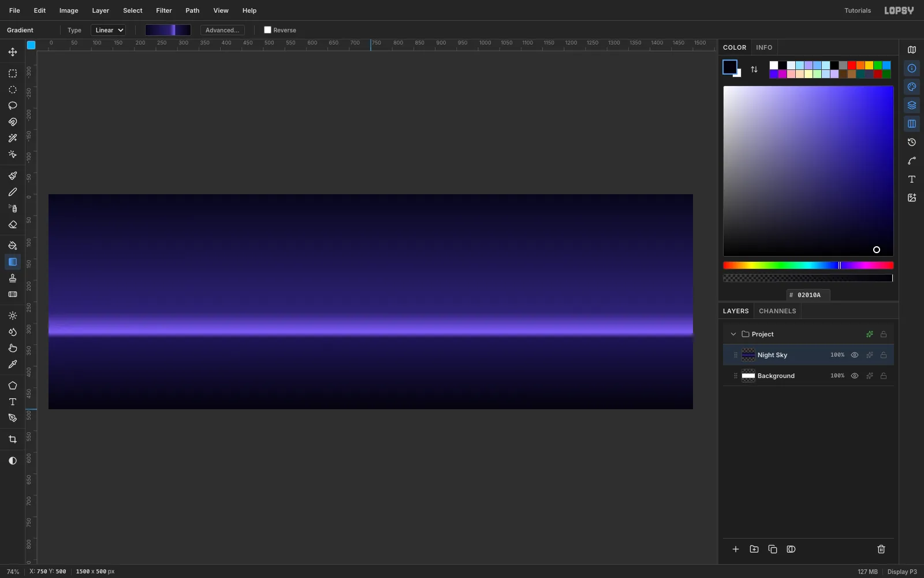Viewport: 924px width, 578px height.
Task: Switch to the Info tab
Action: (764, 47)
